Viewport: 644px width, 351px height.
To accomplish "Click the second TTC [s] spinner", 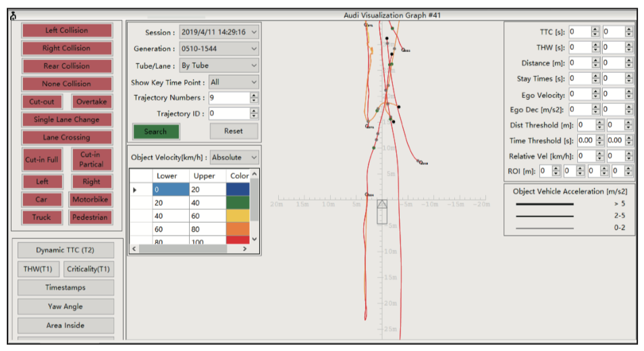I will pyautogui.click(x=628, y=32).
